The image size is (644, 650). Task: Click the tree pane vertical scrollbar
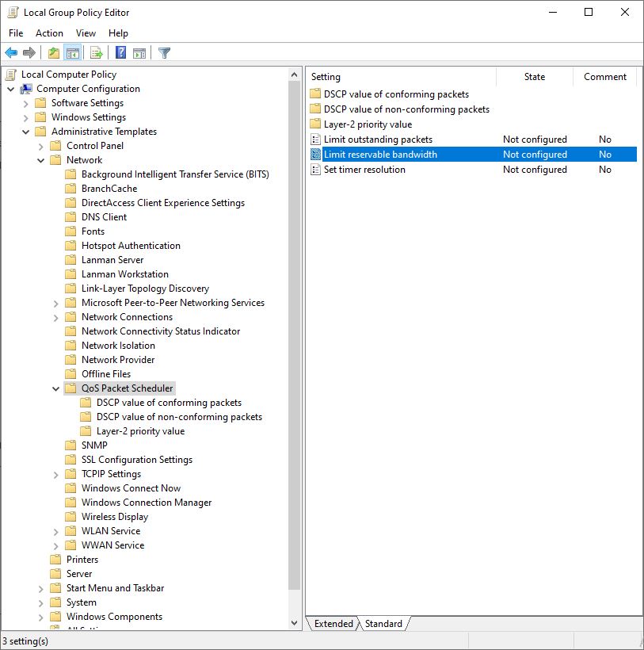(295, 317)
